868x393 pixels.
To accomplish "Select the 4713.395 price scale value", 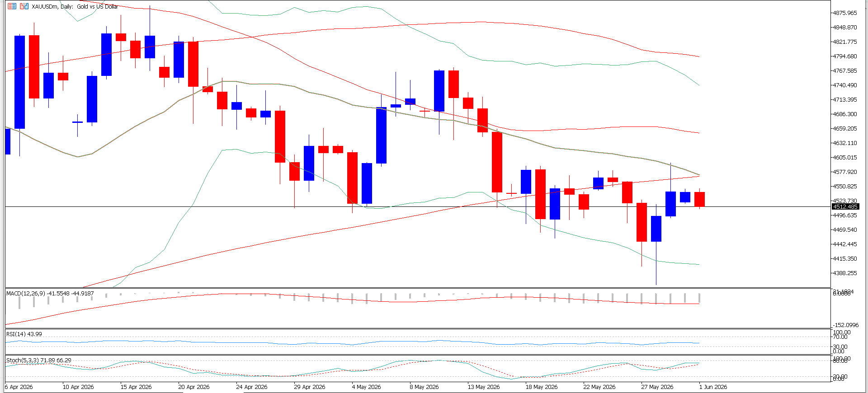I will (845, 100).
